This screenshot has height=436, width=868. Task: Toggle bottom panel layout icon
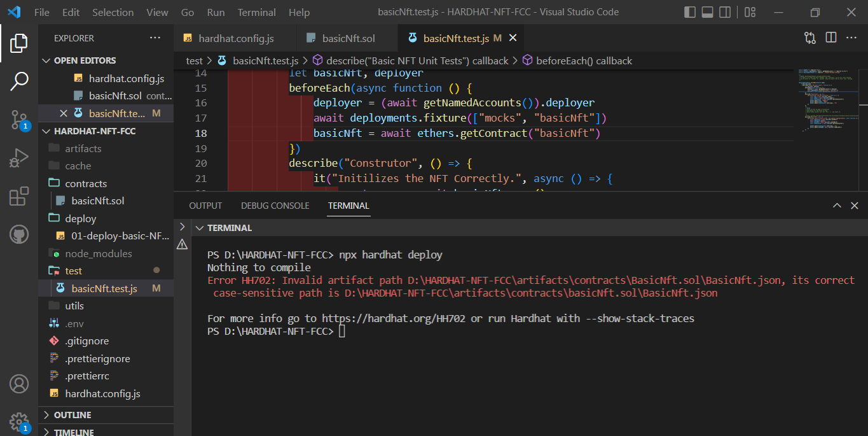pyautogui.click(x=707, y=12)
